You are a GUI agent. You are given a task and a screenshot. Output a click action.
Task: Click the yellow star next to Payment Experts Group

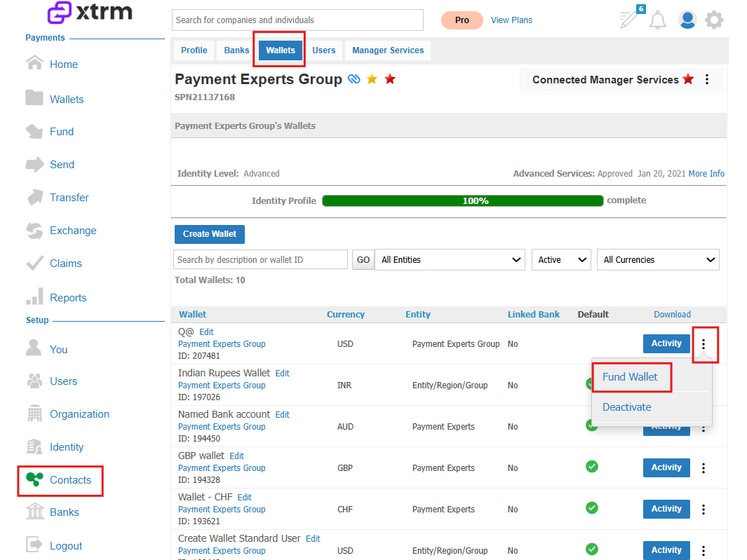[372, 79]
